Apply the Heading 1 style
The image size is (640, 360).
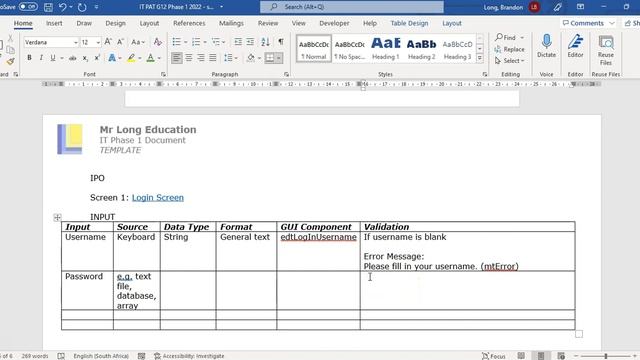click(x=385, y=49)
